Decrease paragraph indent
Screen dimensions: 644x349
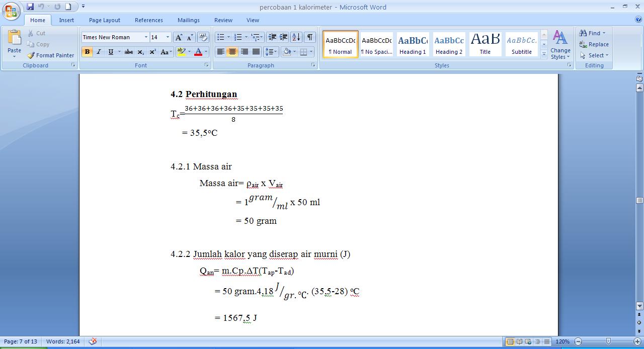272,37
